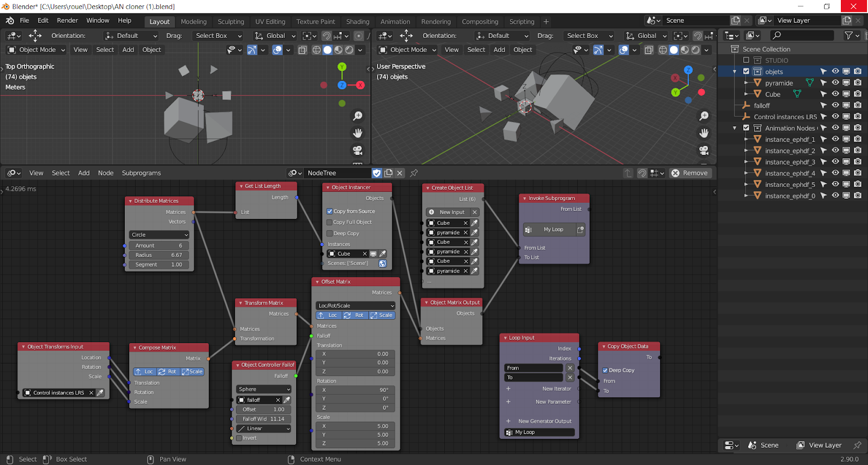Image resolution: width=868 pixels, height=465 pixels.
Task: Click fake user shield icon beside NodeTree
Action: (x=377, y=173)
